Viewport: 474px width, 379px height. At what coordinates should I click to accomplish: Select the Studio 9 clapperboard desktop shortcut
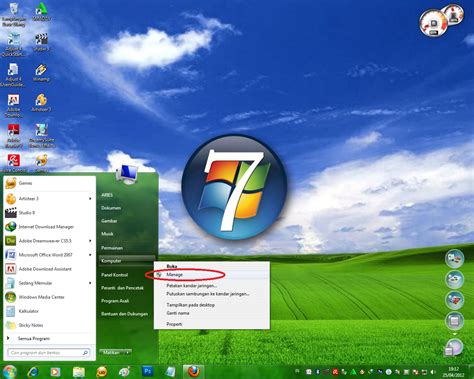41,42
